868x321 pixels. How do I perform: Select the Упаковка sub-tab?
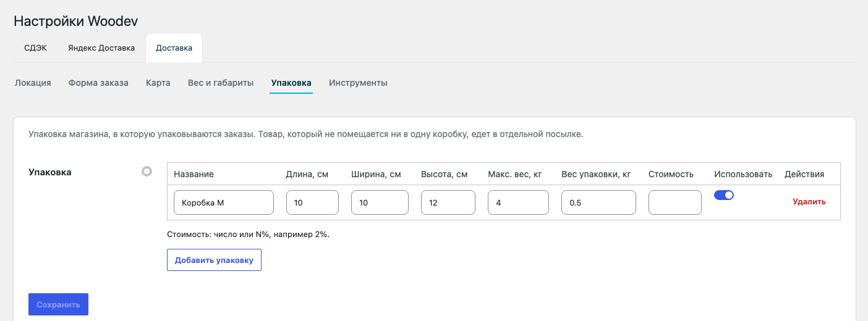coord(291,83)
